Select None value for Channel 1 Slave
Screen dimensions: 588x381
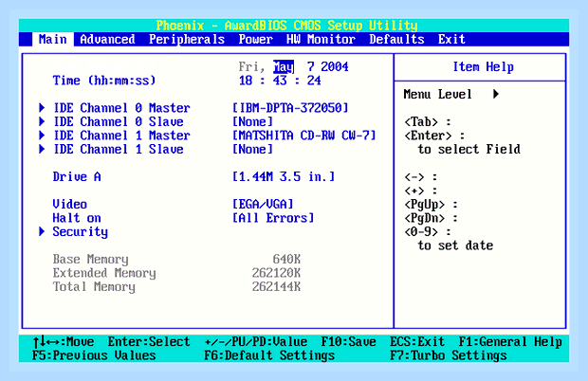253,149
